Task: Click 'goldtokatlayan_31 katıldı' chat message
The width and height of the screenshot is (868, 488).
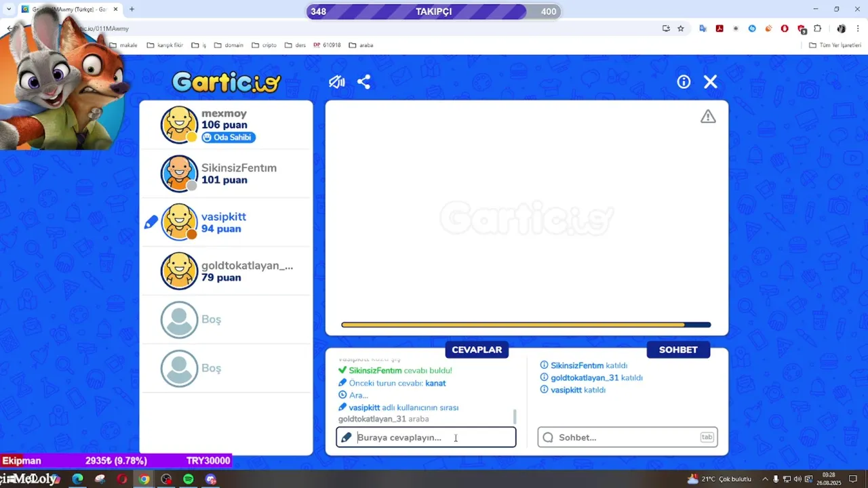Action: click(x=591, y=378)
